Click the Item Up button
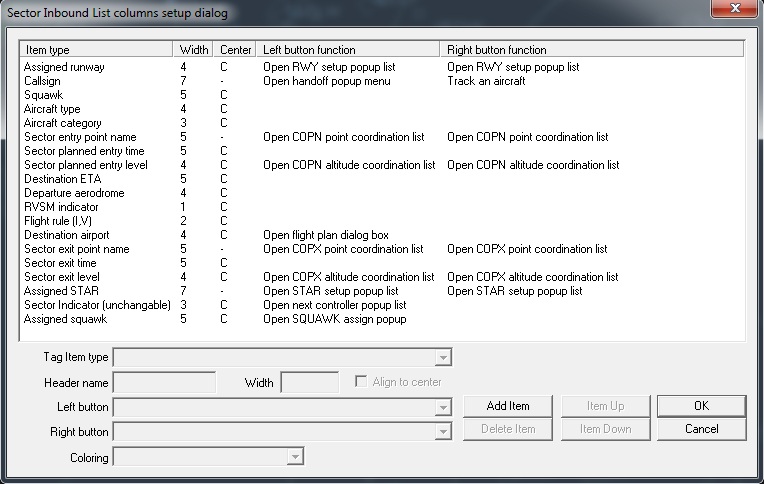764x484 pixels. click(606, 406)
